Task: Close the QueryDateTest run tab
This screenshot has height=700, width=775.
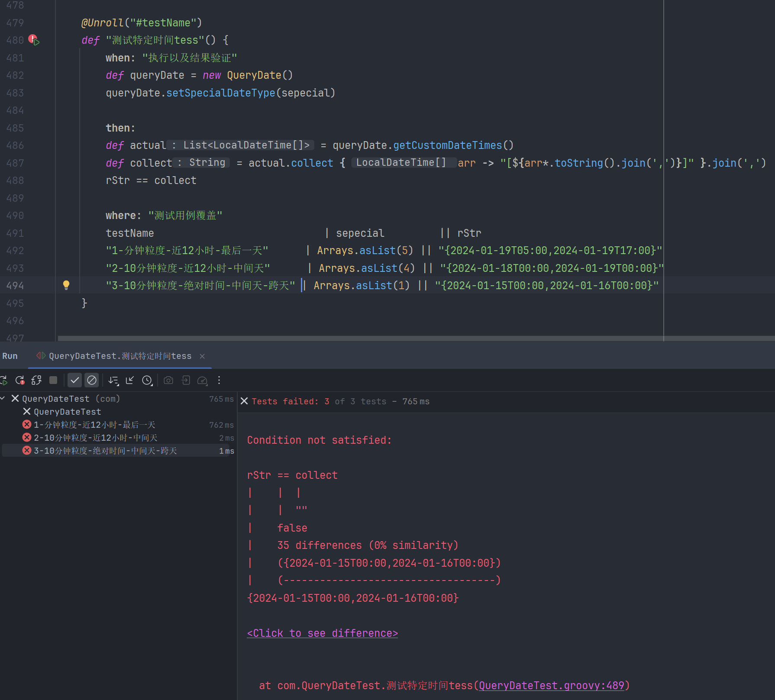Action: tap(202, 356)
